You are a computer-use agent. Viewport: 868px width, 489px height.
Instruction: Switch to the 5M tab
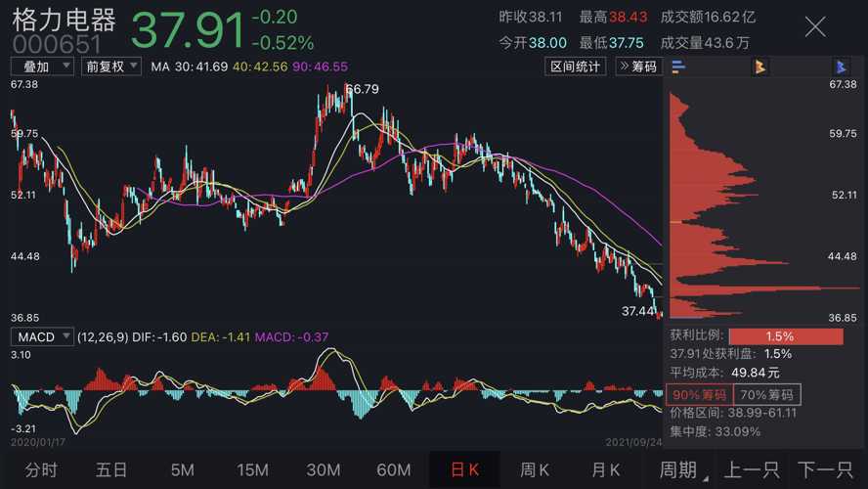(x=182, y=470)
